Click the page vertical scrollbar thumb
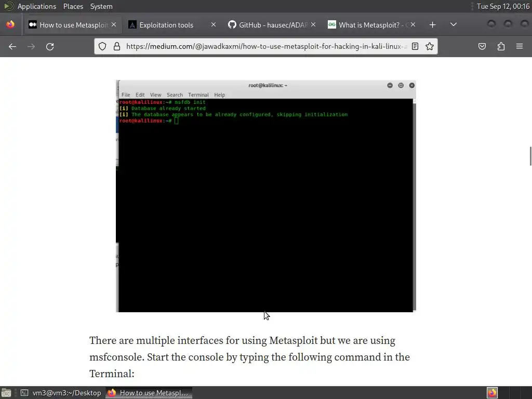This screenshot has width=532, height=399. pos(530,156)
